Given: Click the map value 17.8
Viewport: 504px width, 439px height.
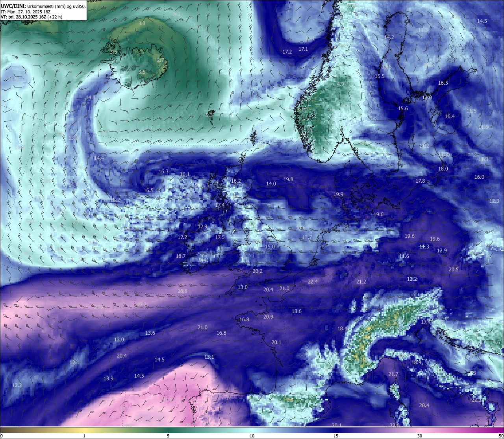Looking at the screenshot, I should click(x=420, y=181).
